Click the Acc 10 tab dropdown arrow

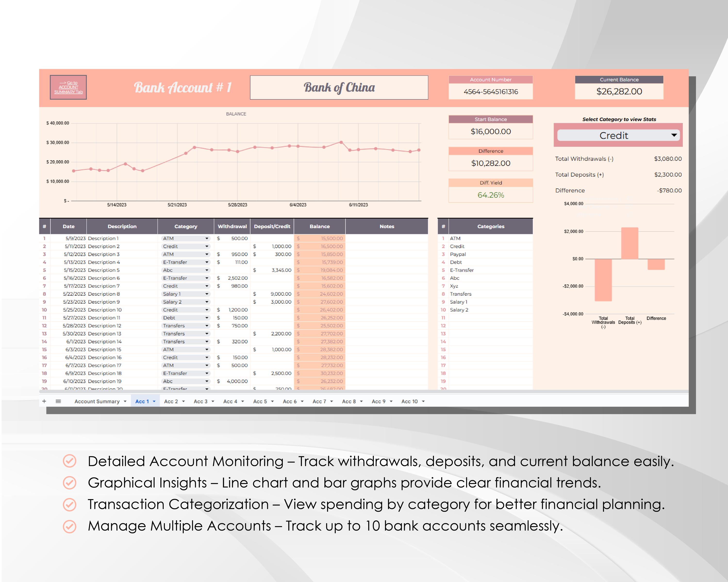[424, 401]
